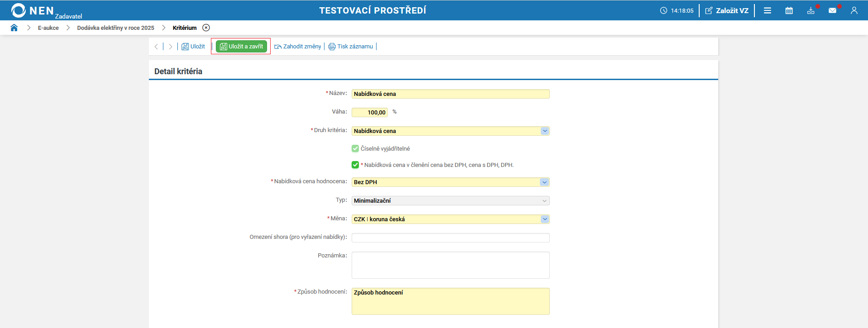Click the Uložit a zavřít button
Screen dimensions: 868x328
coord(241,47)
